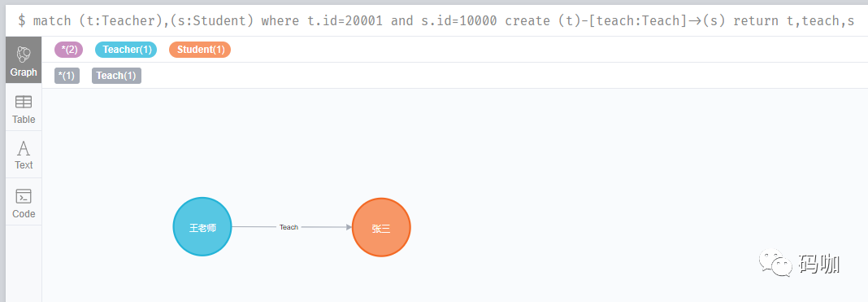Click the $ prompt symbol

tap(22, 21)
